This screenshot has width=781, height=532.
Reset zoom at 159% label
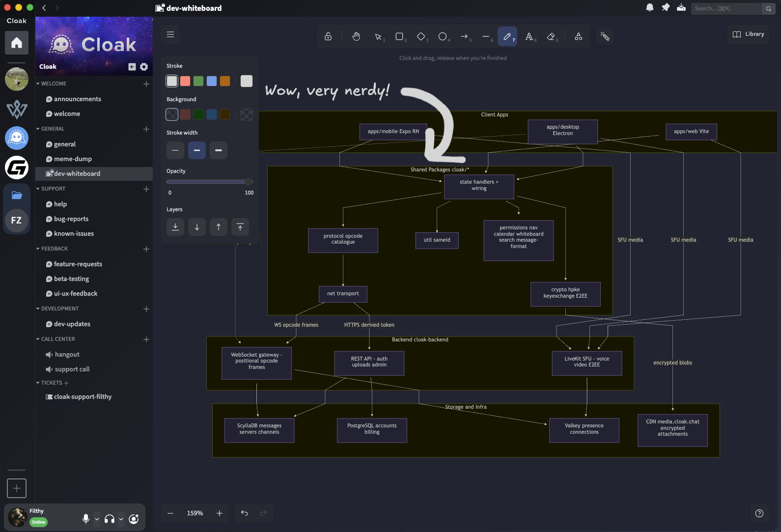pyautogui.click(x=195, y=513)
